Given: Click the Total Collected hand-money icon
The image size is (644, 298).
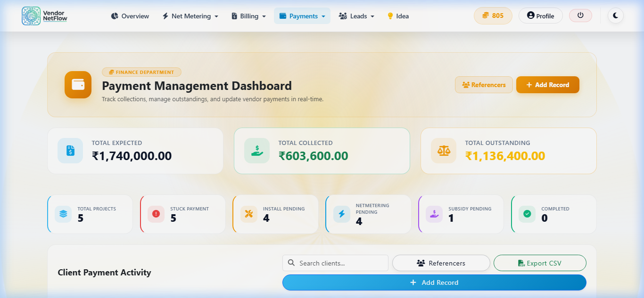Looking at the screenshot, I should pos(257,151).
